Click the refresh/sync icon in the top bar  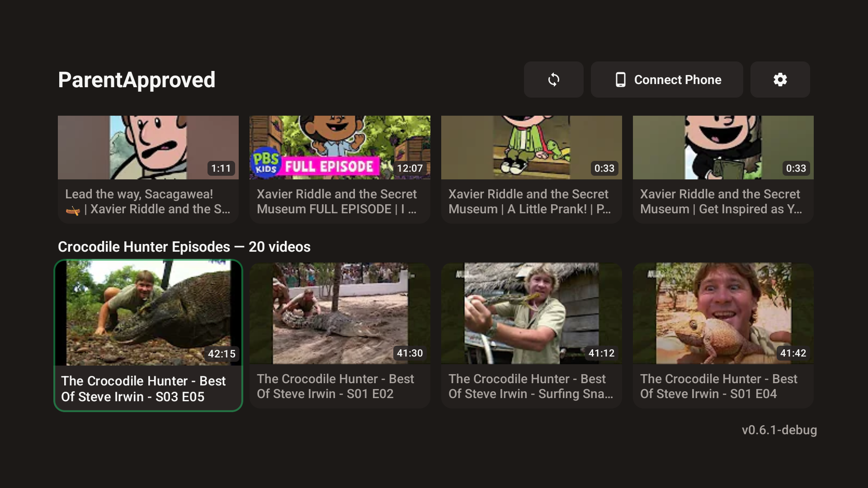pyautogui.click(x=554, y=80)
